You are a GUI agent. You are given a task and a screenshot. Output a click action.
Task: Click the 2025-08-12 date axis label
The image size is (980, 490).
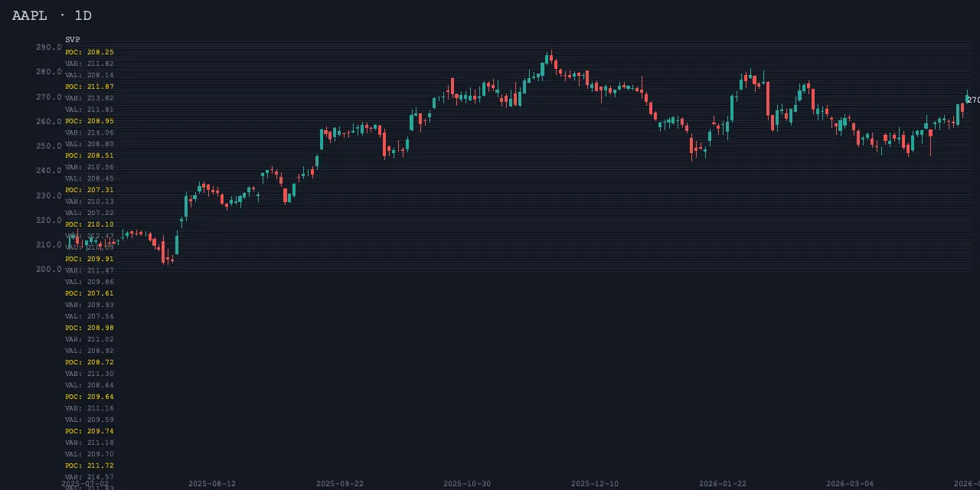(212, 484)
